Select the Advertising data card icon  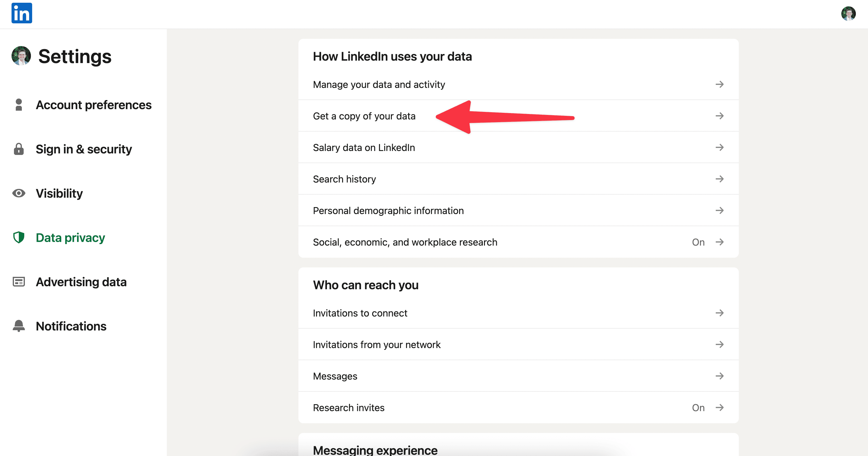click(19, 282)
